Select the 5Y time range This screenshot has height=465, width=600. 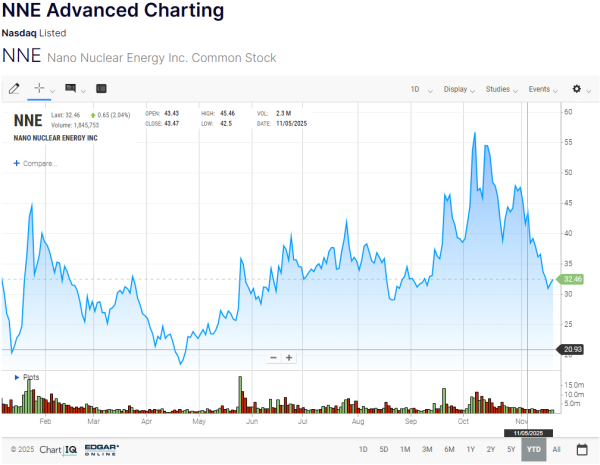511,449
